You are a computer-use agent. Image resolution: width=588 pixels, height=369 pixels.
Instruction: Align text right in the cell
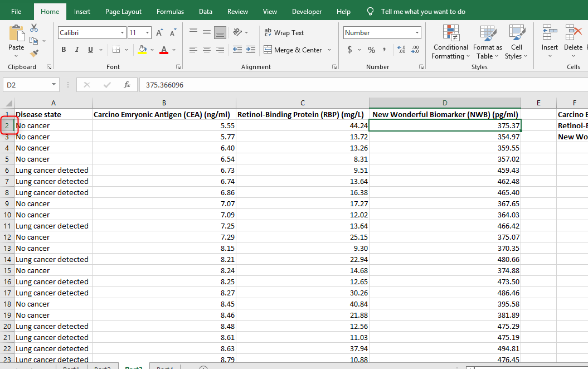[x=220, y=50]
